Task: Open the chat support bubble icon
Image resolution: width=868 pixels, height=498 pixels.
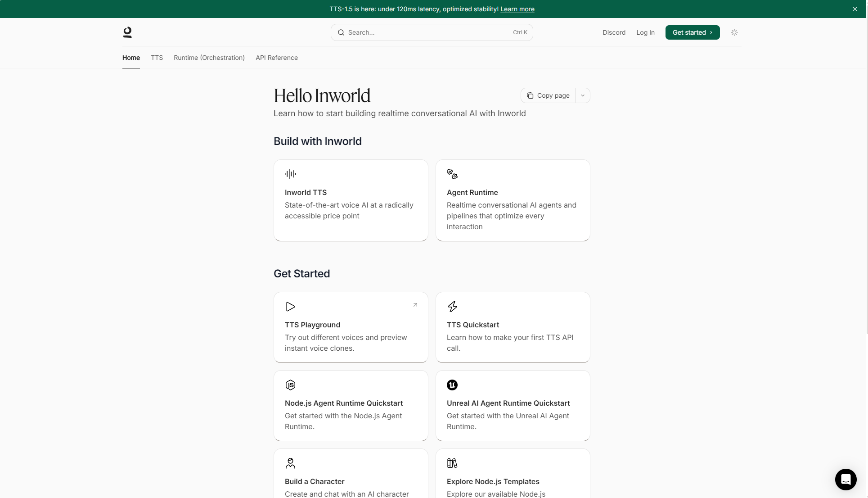Action: point(846,479)
